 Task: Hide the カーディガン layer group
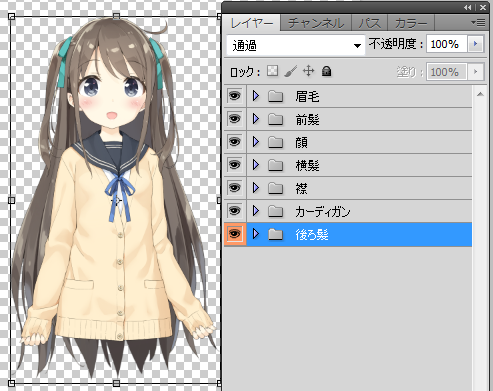(235, 211)
